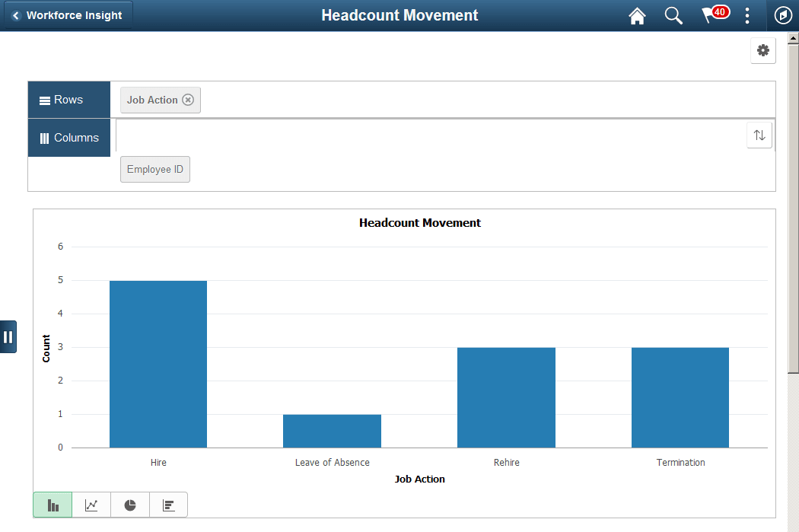The height and width of the screenshot is (532, 799).
Task: Open chart options with the gear icon
Action: coord(763,50)
